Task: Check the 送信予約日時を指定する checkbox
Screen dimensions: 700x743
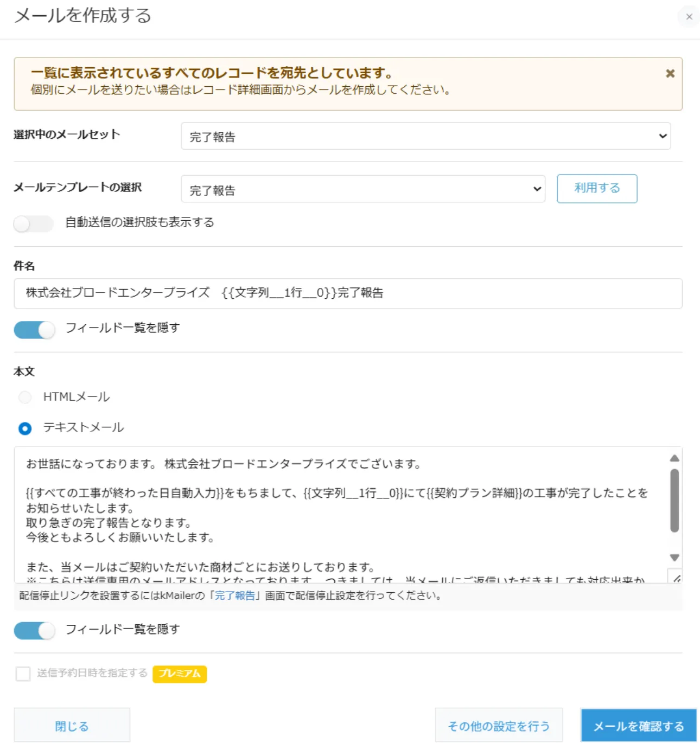Action: tap(23, 674)
